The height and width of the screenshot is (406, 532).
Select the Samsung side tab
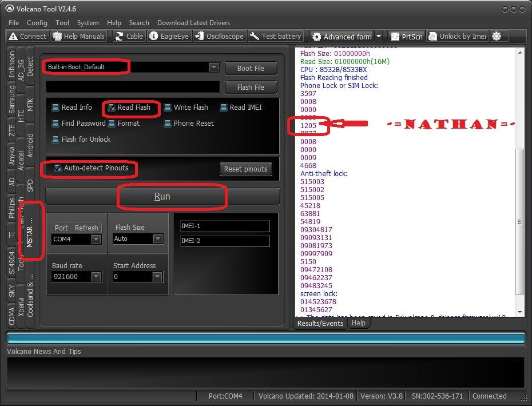click(x=12, y=99)
